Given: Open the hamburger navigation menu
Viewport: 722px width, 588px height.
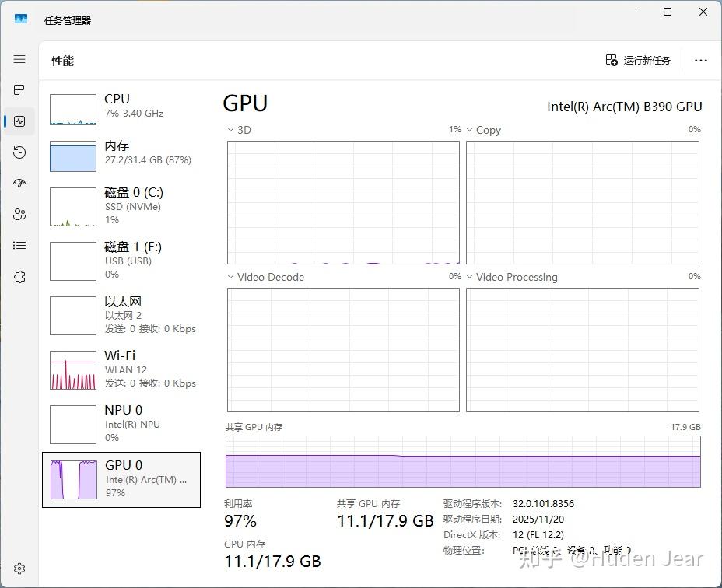Looking at the screenshot, I should tap(19, 59).
